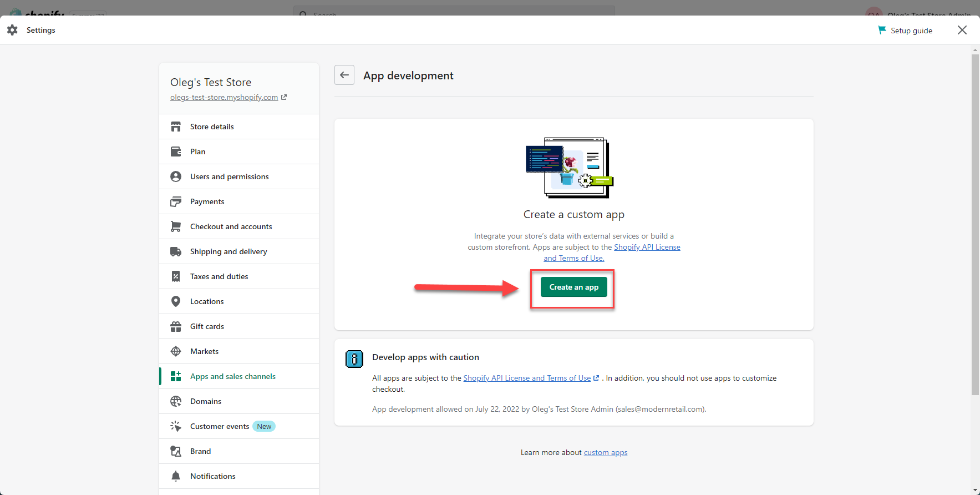The width and height of the screenshot is (980, 495).
Task: Click external link icon next to store URL
Action: click(284, 97)
